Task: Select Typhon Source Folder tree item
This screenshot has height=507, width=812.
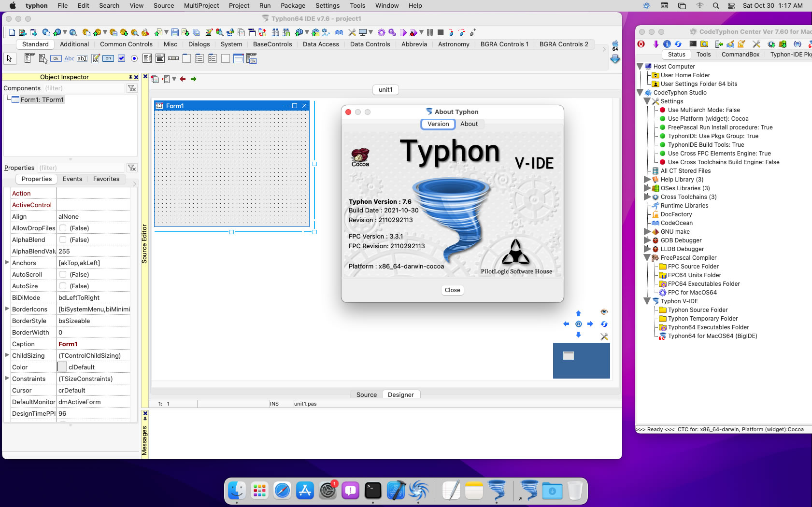Action: coord(698,310)
